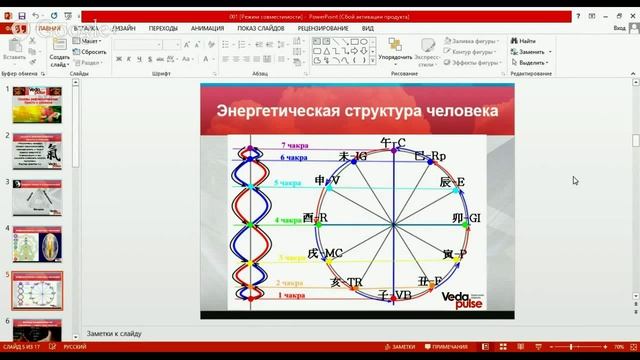Select the oval shape in shapes gallery
The height and width of the screenshot is (360, 640).
click(x=364, y=42)
